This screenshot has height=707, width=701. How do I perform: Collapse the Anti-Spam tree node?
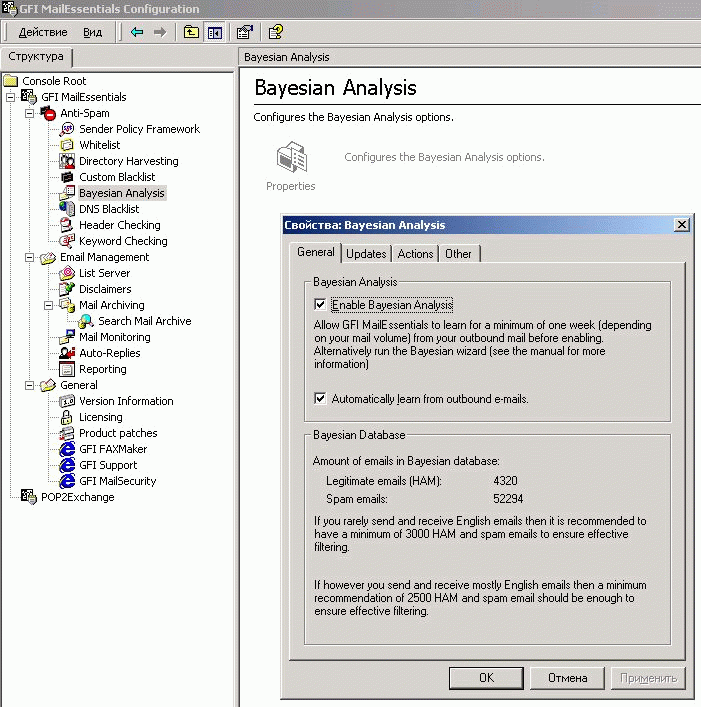[x=29, y=113]
